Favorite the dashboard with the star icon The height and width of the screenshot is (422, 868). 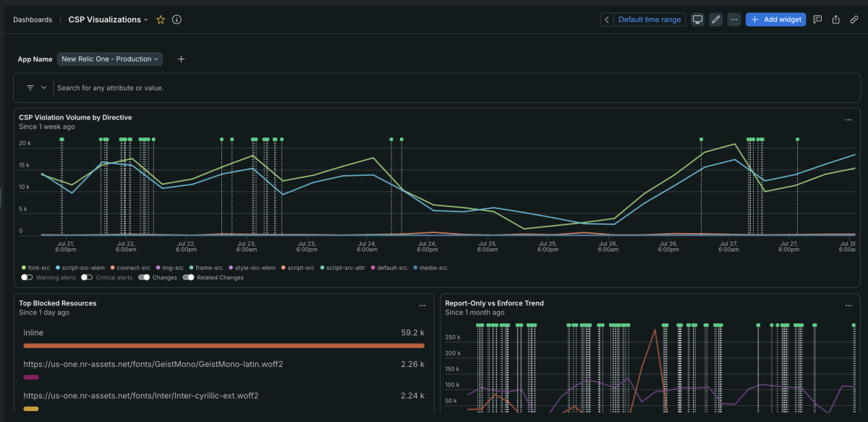coord(161,20)
